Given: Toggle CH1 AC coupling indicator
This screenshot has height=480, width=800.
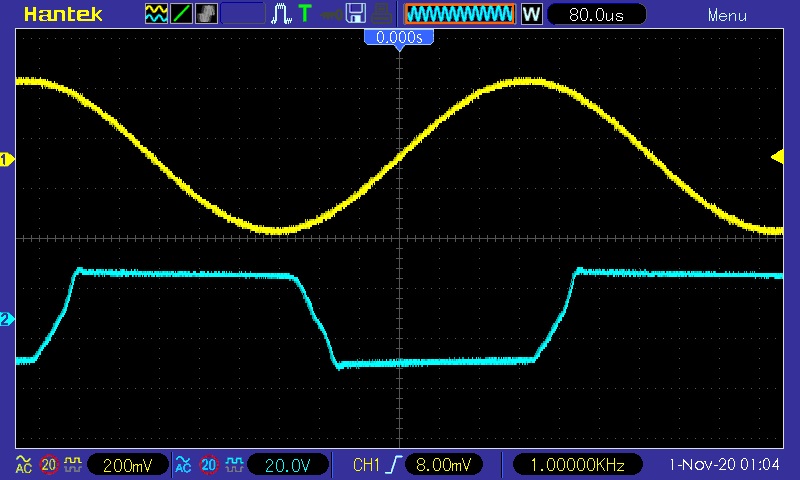Looking at the screenshot, I should coord(22,465).
